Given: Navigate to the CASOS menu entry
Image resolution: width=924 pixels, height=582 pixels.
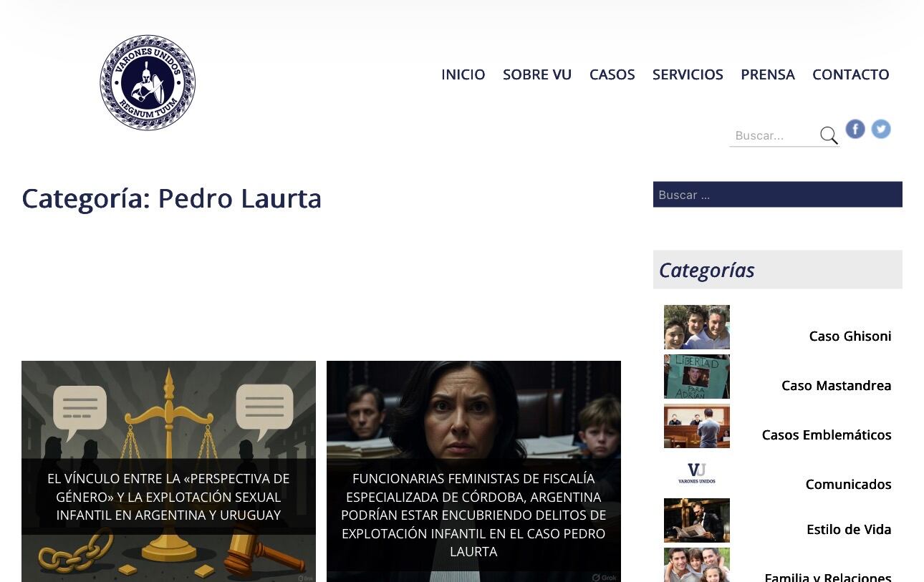Looking at the screenshot, I should click(612, 74).
